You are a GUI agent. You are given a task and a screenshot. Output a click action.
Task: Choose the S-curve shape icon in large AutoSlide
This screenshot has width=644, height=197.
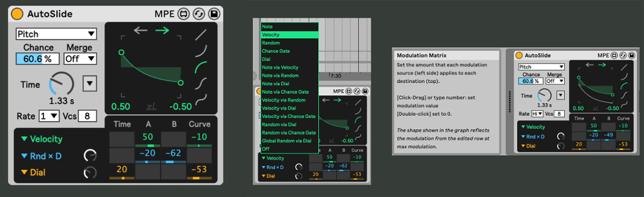[x=201, y=83]
